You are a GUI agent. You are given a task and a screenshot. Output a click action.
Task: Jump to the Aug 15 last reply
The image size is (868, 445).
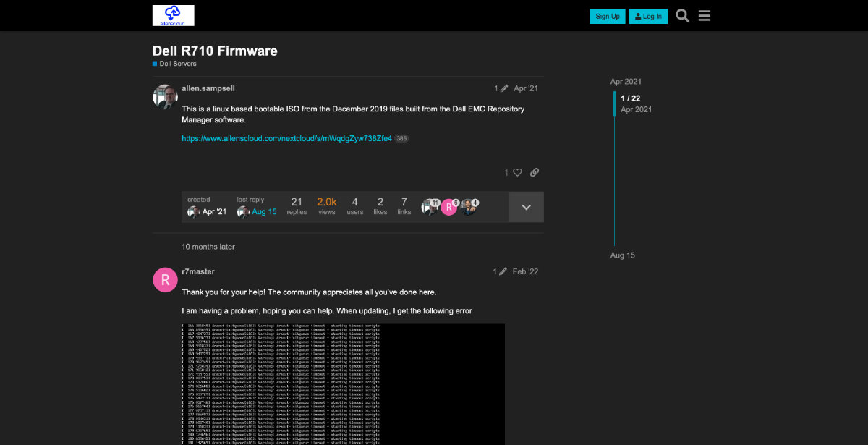click(265, 211)
